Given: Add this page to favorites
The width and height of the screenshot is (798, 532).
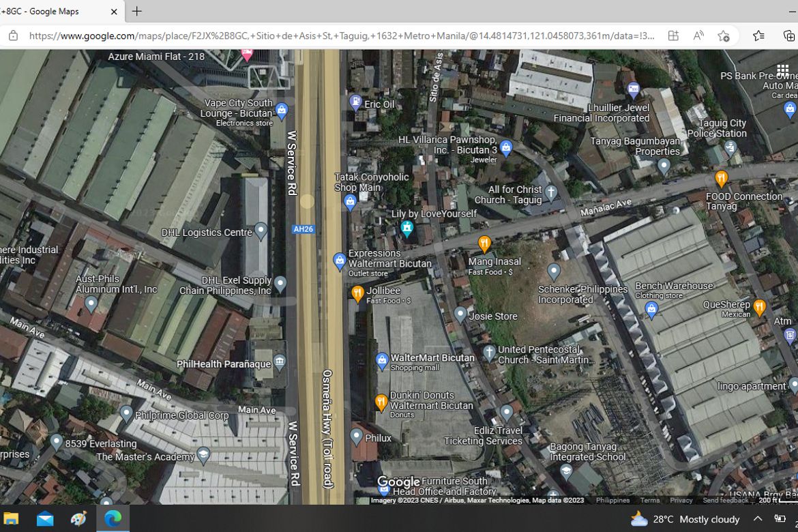Looking at the screenshot, I should (x=723, y=35).
